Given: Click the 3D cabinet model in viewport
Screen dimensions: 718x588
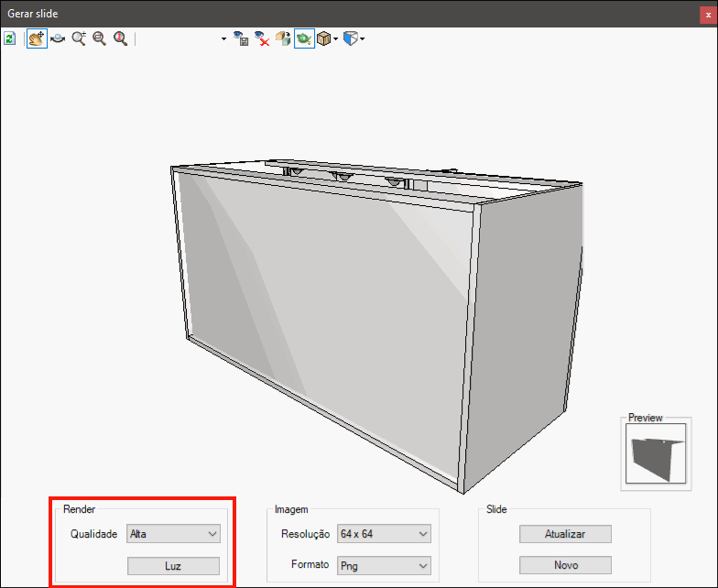Looking at the screenshot, I should 375,325.
